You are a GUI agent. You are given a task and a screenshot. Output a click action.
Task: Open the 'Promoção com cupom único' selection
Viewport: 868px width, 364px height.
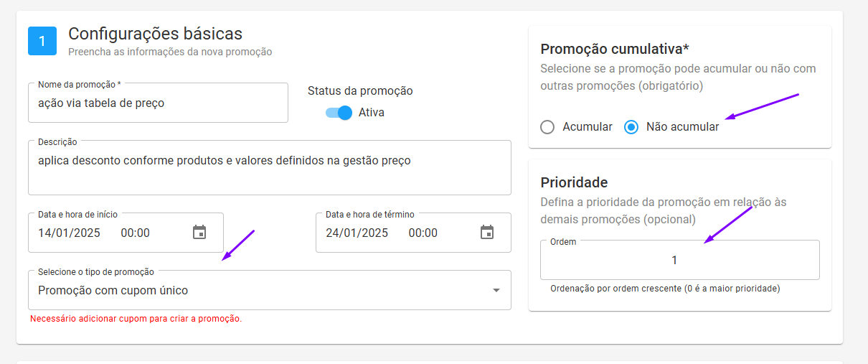click(x=270, y=290)
